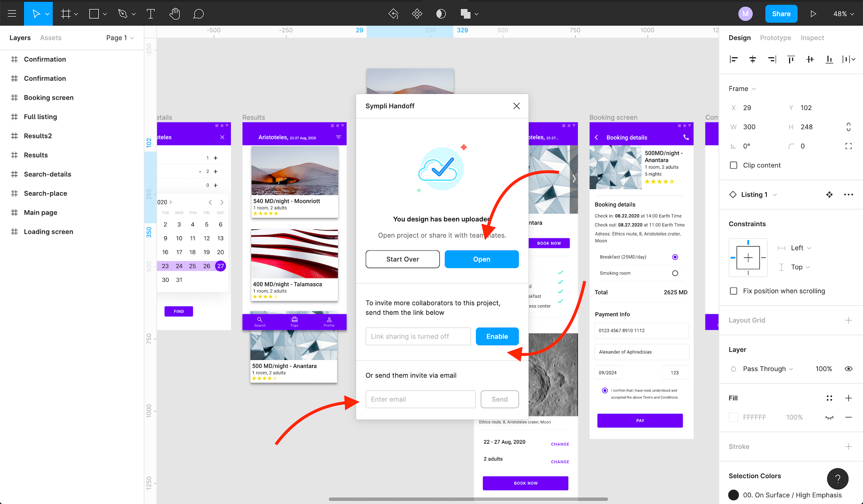Screen dimensions: 863x504
Task: Switch to the Layers tab
Action: coord(20,38)
